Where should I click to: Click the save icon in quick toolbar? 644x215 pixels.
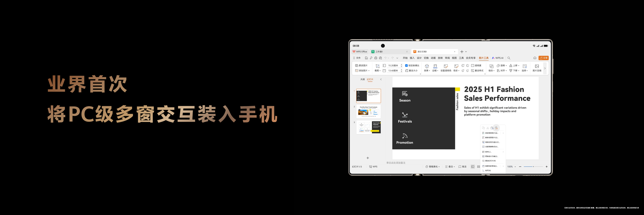(366, 58)
